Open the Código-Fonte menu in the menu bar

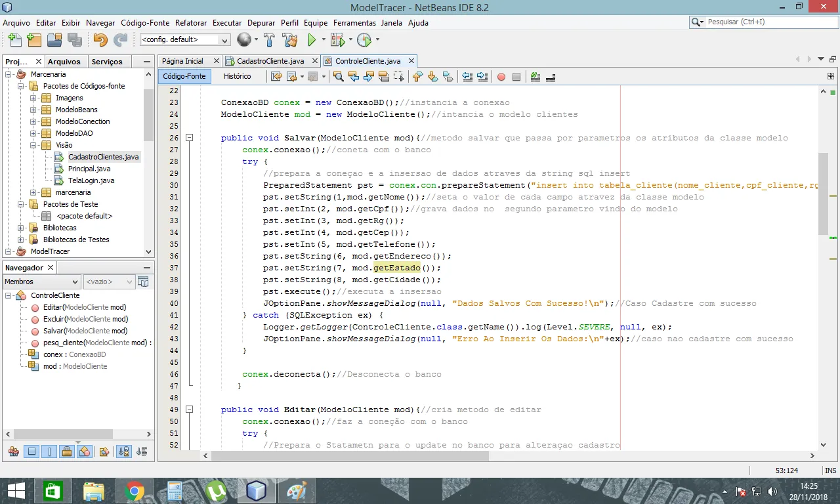point(145,22)
